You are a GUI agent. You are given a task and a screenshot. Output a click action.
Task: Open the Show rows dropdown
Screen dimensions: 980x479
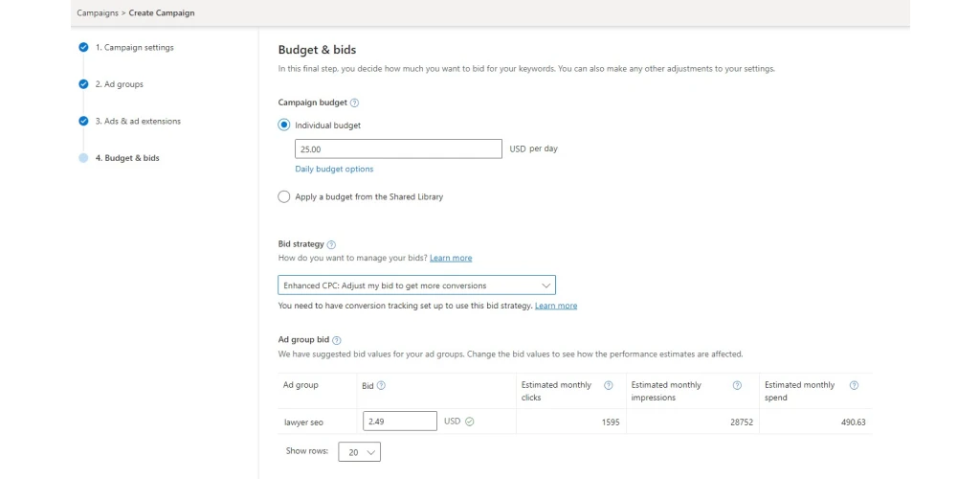(360, 452)
